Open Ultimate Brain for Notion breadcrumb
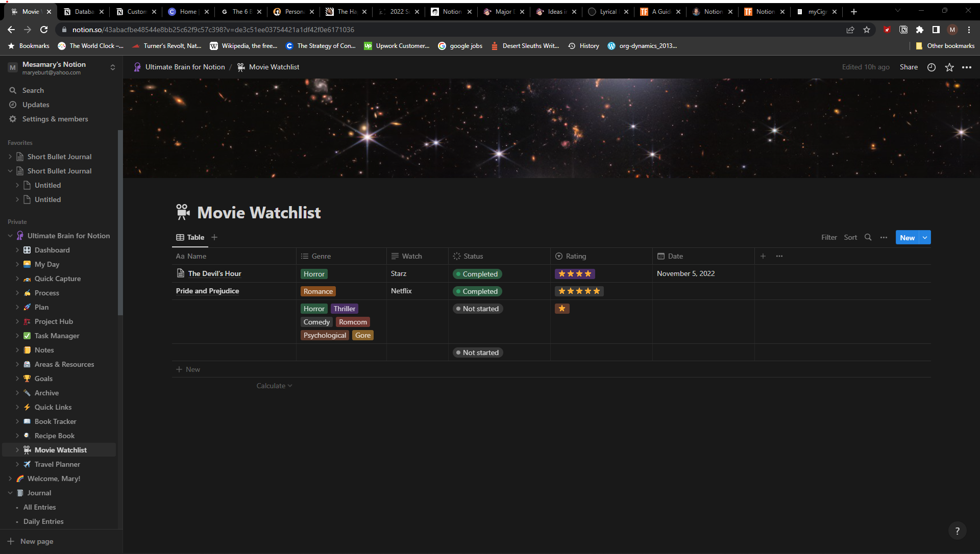Viewport: 980px width, 554px height. pyautogui.click(x=179, y=67)
